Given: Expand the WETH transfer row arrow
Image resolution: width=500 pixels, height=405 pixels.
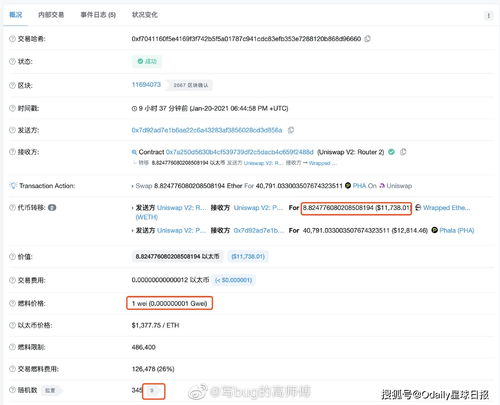Looking at the screenshot, I should (133, 208).
